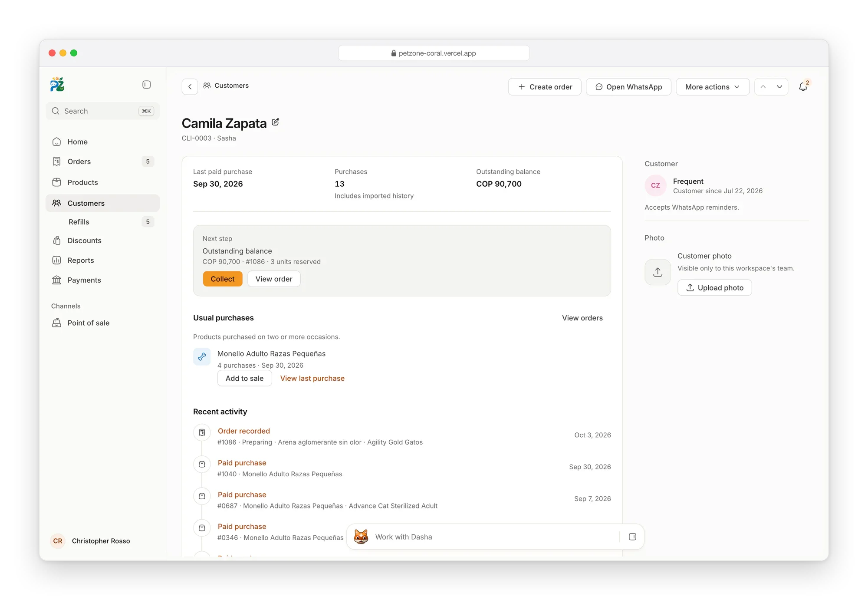The height and width of the screenshot is (600, 868).
Task: Select Customers in the sidebar
Action: pyautogui.click(x=102, y=203)
